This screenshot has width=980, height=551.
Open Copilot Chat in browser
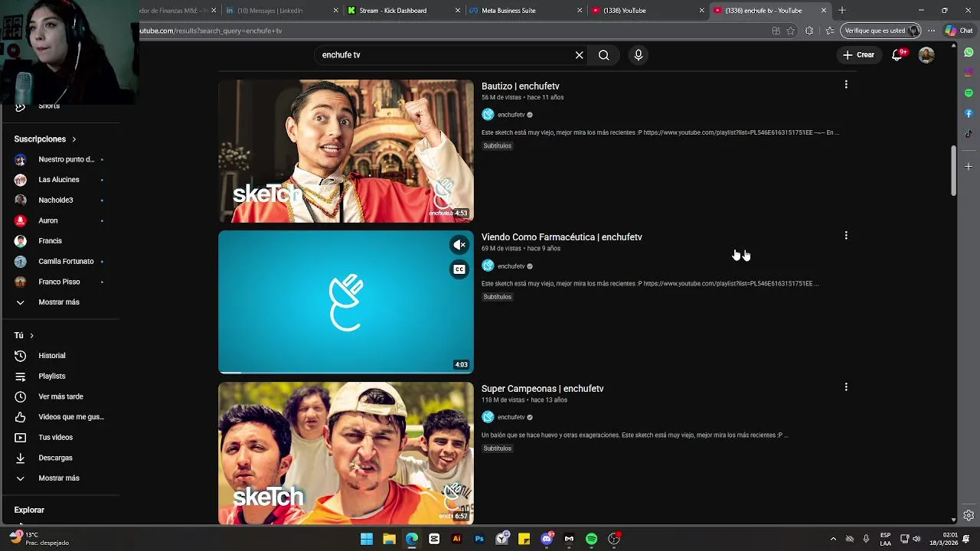pyautogui.click(x=960, y=31)
